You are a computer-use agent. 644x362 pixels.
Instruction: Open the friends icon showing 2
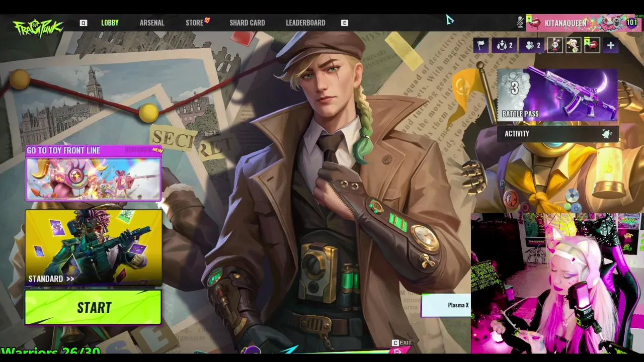(x=533, y=45)
